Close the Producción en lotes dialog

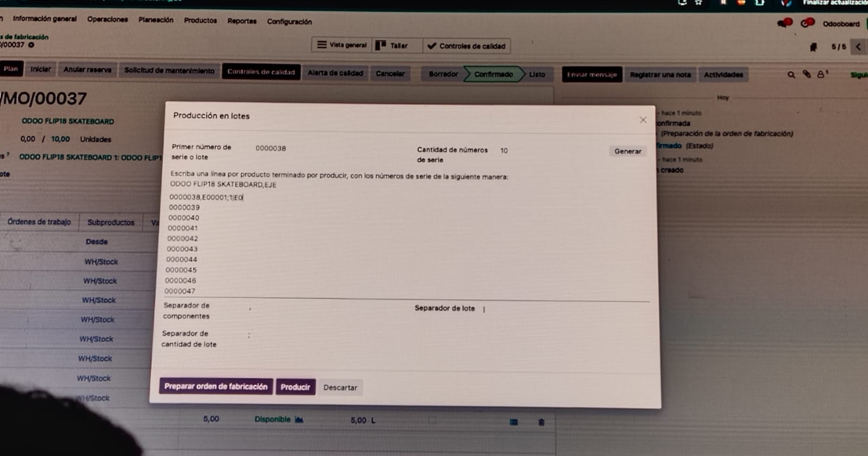pyautogui.click(x=642, y=120)
